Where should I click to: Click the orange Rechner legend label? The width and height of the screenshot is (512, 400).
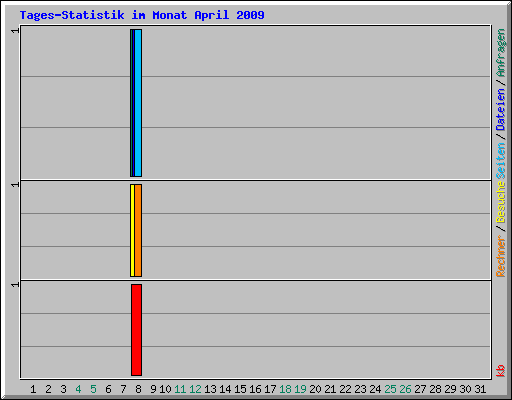pyautogui.click(x=500, y=256)
